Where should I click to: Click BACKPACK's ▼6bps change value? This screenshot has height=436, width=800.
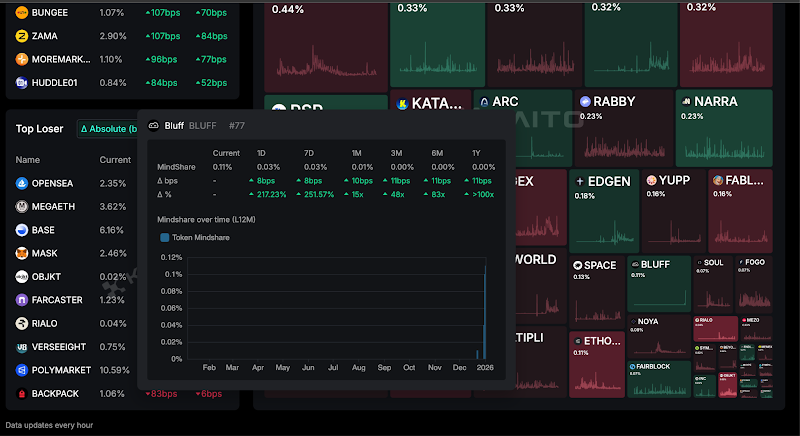click(x=209, y=394)
